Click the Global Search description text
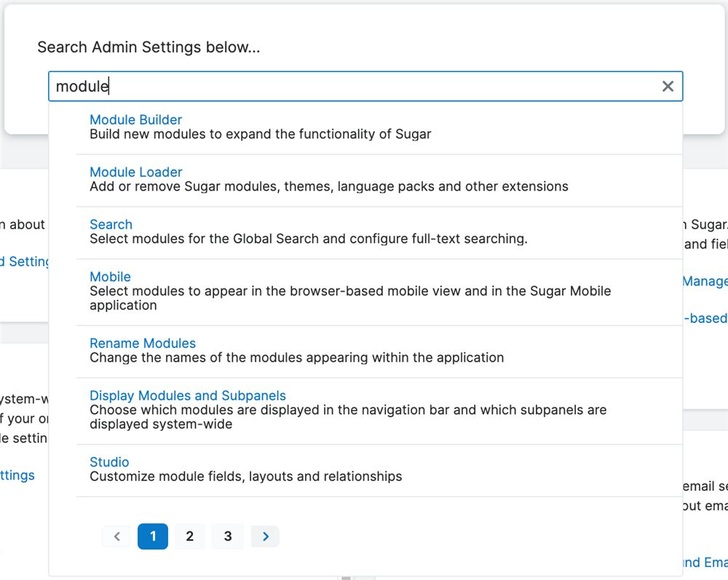The image size is (728, 580). coord(308,239)
